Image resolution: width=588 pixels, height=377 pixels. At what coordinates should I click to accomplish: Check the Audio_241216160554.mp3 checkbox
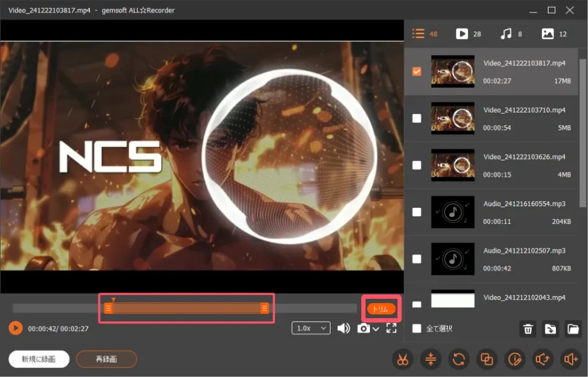[417, 212]
